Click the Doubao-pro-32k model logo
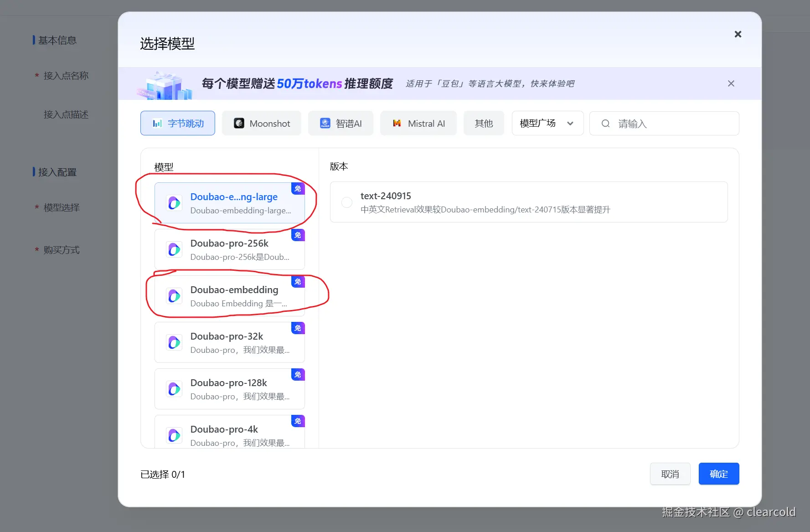Viewport: 810px width, 532px height. point(174,343)
